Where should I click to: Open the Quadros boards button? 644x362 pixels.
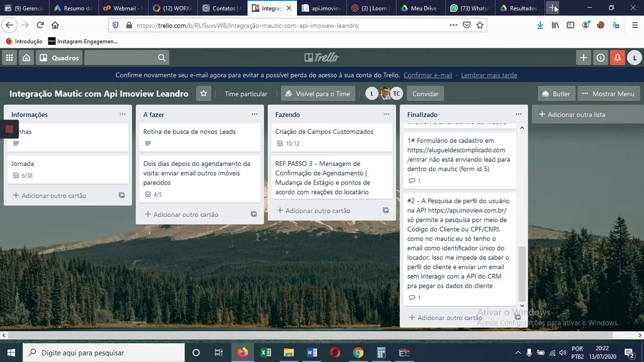coord(59,58)
